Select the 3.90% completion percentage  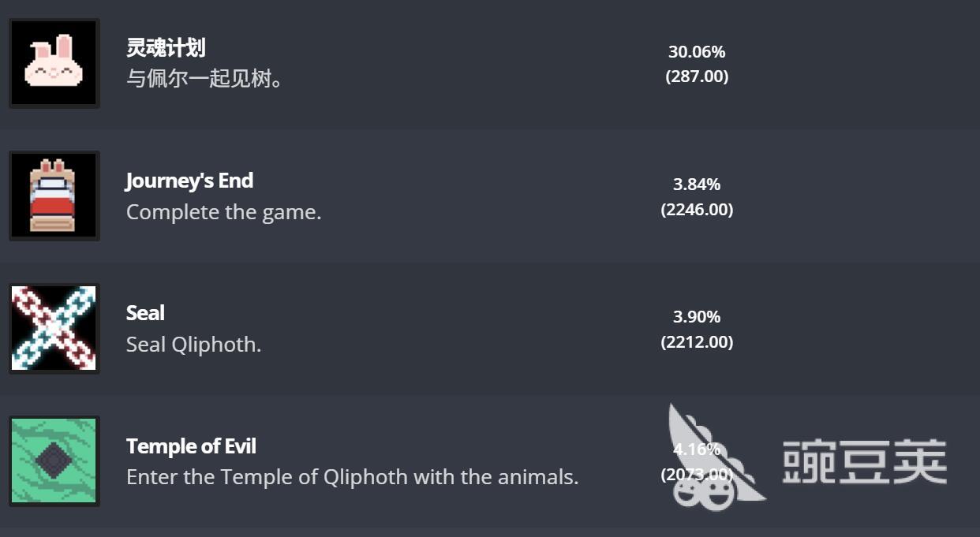click(697, 317)
